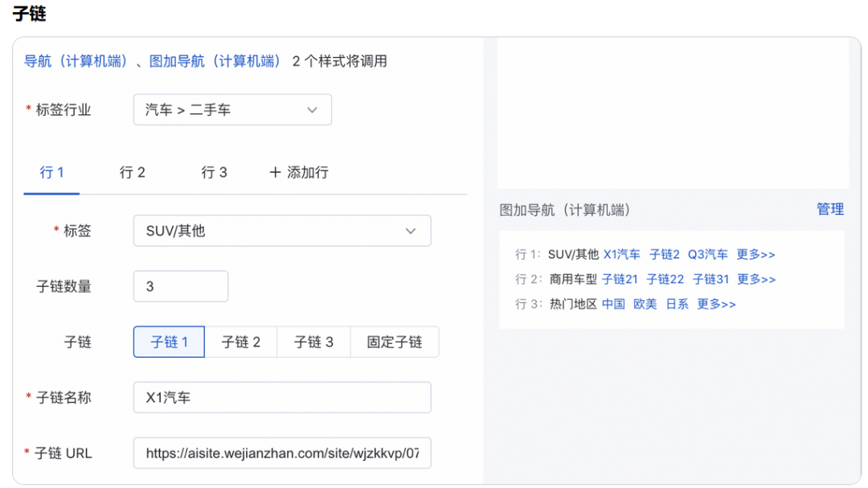
Task: Click the plus 添加行 button
Action: pyautogui.click(x=298, y=173)
